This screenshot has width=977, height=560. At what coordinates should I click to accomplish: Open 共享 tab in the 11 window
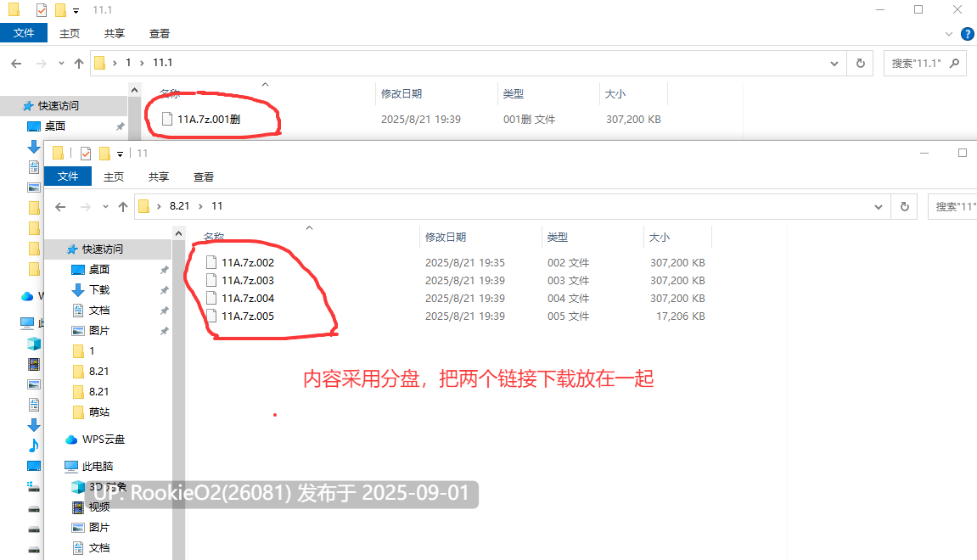point(158,176)
